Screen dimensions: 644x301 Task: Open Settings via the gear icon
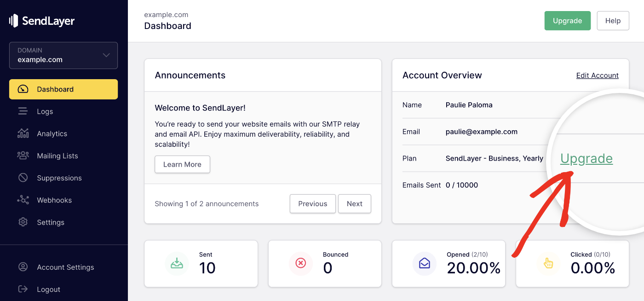[23, 222]
